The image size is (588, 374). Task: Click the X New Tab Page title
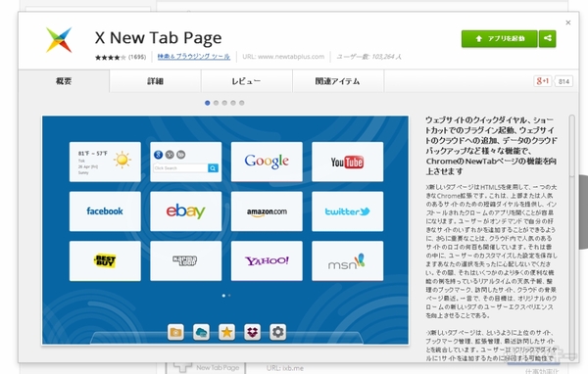point(158,38)
